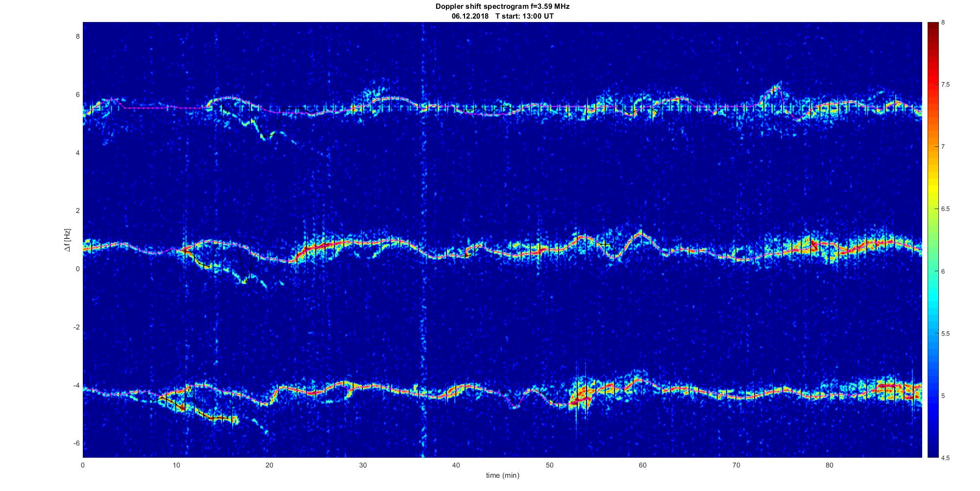Click the x-axis tick label '0'
Image resolution: width=980 pixels, height=491 pixels.
[x=83, y=465]
